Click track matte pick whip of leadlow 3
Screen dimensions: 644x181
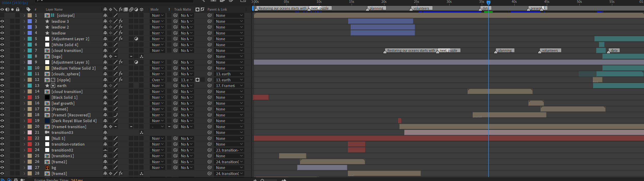[x=175, y=21]
